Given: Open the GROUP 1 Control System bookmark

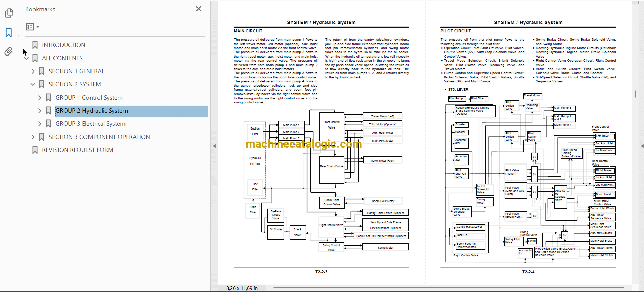Looking at the screenshot, I should (x=89, y=98).
